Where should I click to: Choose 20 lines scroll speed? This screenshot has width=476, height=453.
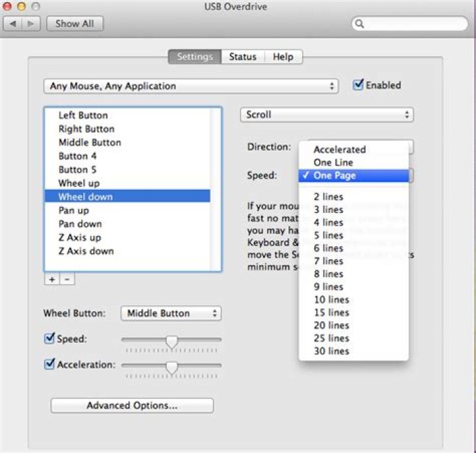pyautogui.click(x=354, y=325)
